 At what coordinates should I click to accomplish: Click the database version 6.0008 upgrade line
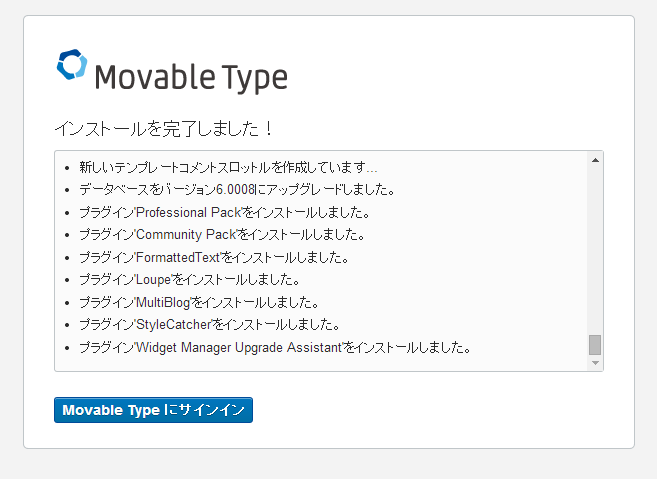tap(237, 190)
